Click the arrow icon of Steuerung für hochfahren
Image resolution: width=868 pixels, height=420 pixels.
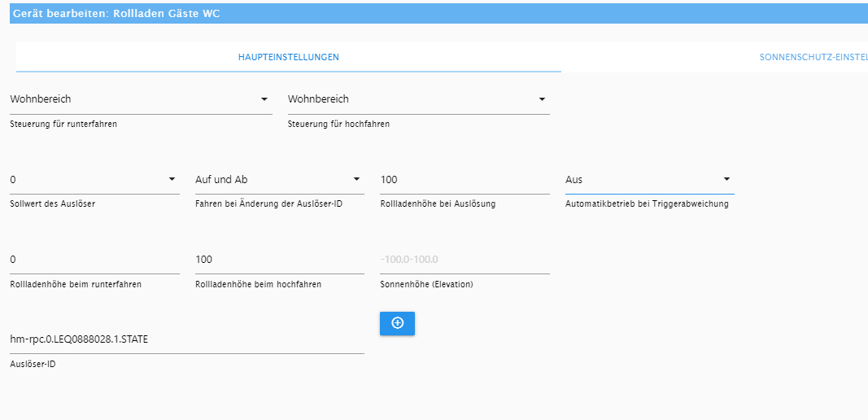pos(542,99)
